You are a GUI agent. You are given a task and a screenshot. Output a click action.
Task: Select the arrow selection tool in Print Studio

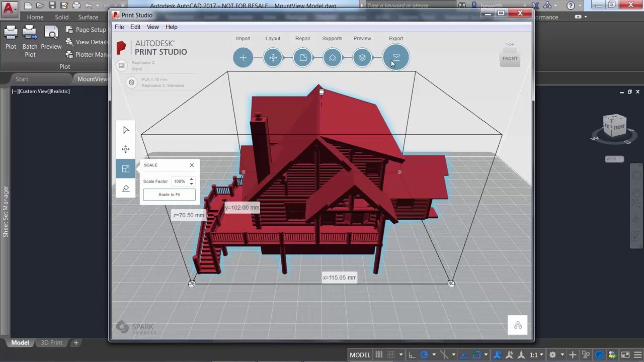click(x=126, y=130)
